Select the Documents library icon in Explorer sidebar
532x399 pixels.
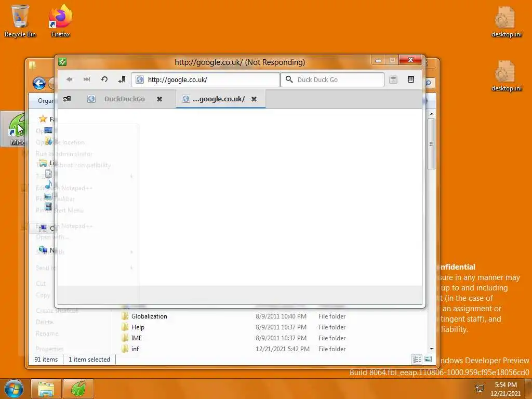tap(48, 174)
